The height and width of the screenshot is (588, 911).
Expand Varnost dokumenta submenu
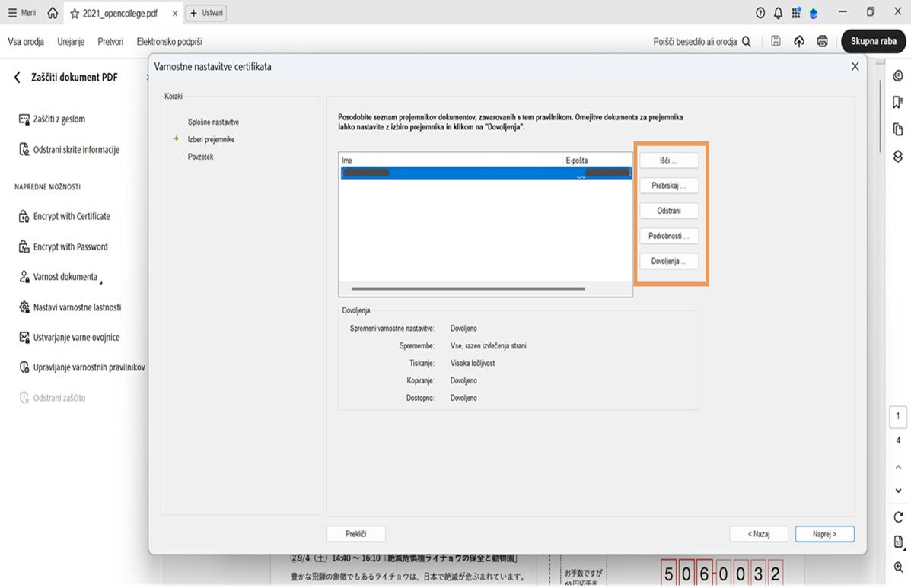coord(60,277)
